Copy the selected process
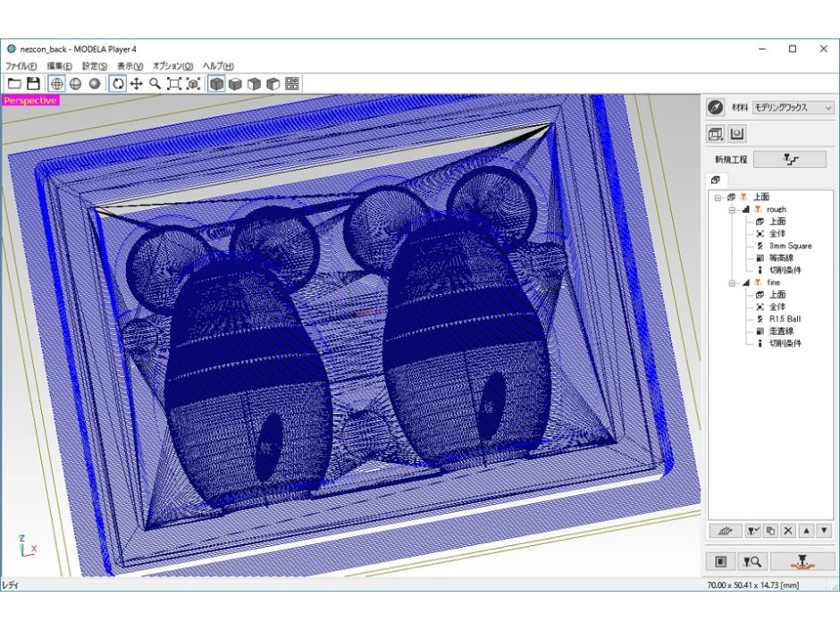The image size is (840, 630). [770, 531]
